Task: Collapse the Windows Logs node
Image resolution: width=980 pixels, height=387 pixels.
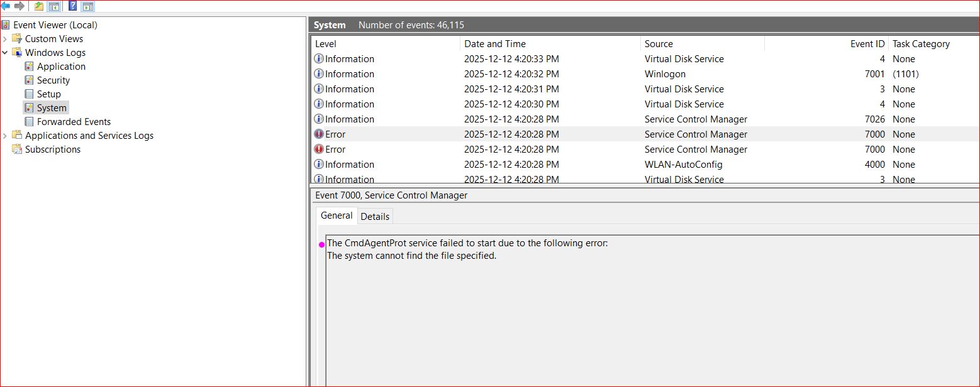Action: click(x=5, y=53)
